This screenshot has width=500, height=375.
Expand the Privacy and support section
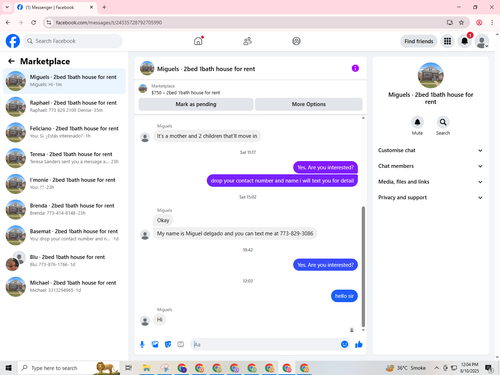tap(430, 197)
